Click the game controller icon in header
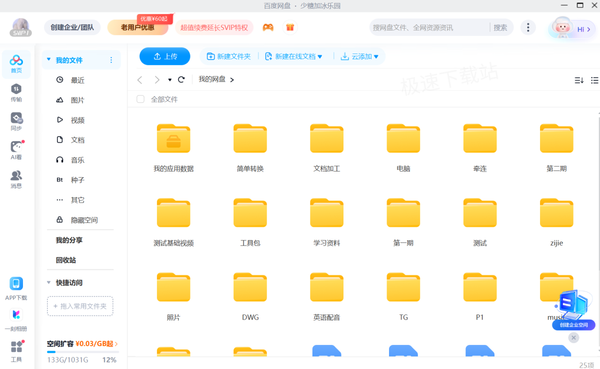600x369 pixels. point(268,27)
